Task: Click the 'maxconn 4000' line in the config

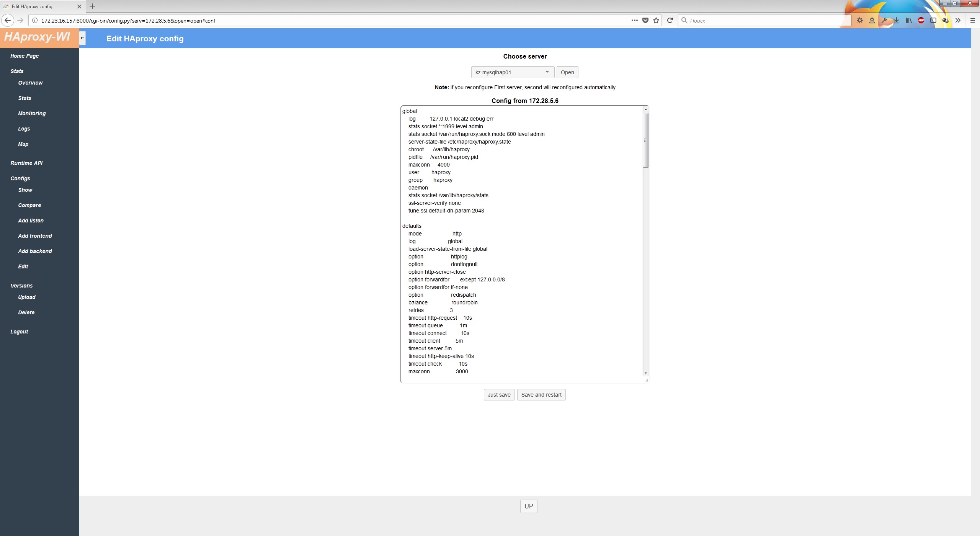Action: click(429, 165)
